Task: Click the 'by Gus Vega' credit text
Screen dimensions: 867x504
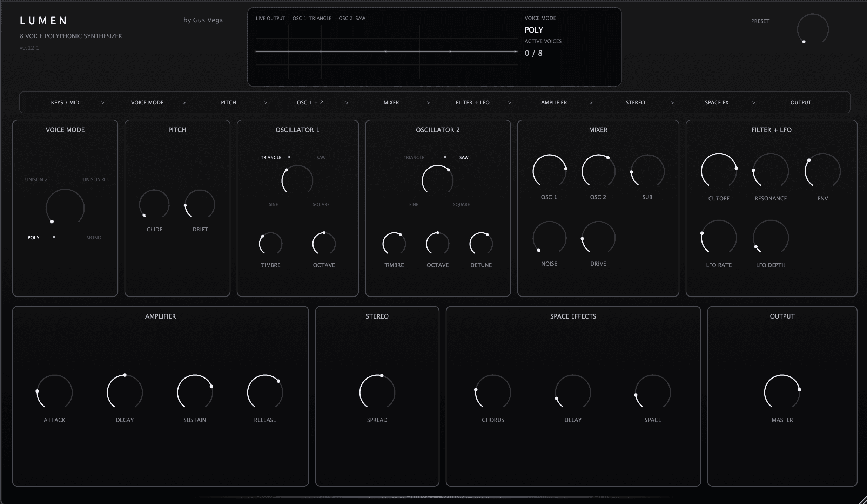Action: point(203,20)
